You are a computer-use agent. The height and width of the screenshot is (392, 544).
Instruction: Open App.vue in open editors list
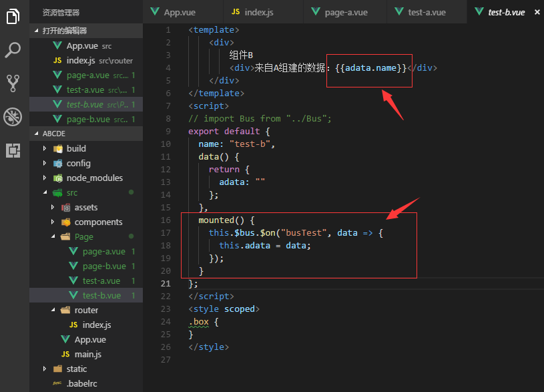pos(86,46)
